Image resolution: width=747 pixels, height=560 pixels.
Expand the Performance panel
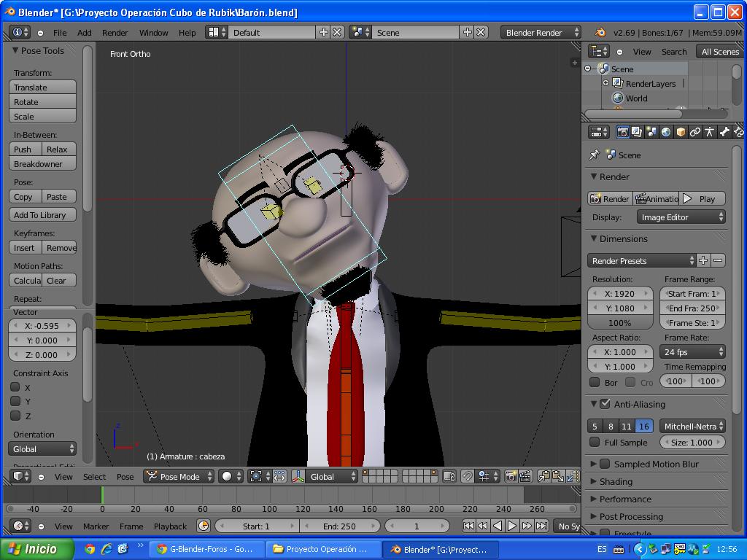click(x=625, y=499)
